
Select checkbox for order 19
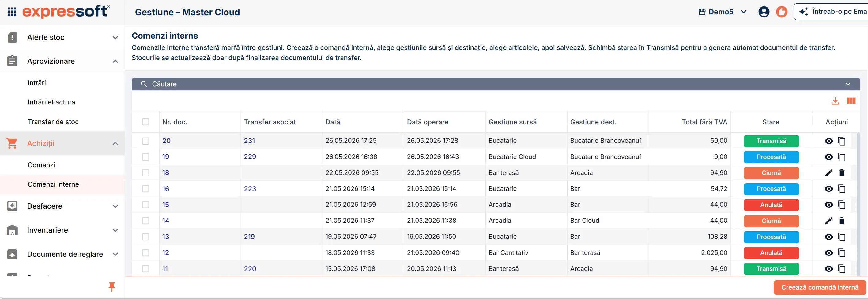[145, 157]
